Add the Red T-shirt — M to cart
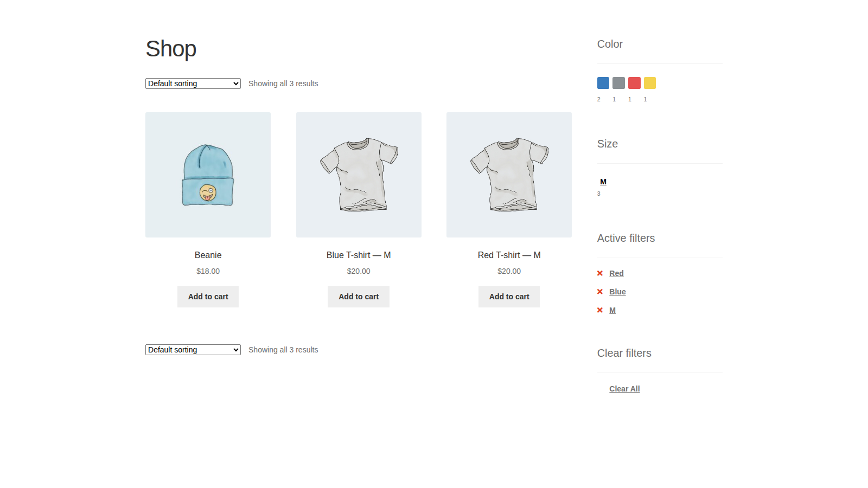The image size is (868, 488). click(509, 297)
